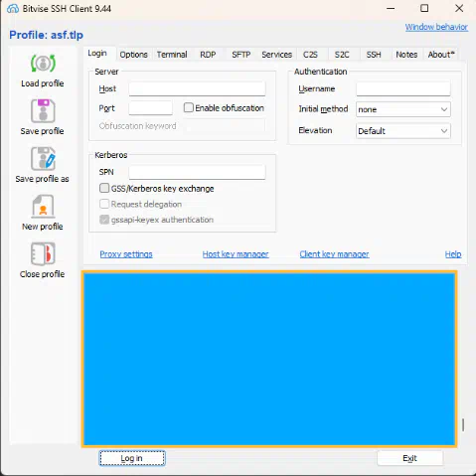
Task: Toggle GSS/Kerberos key exchange checkbox
Action: 104,188
